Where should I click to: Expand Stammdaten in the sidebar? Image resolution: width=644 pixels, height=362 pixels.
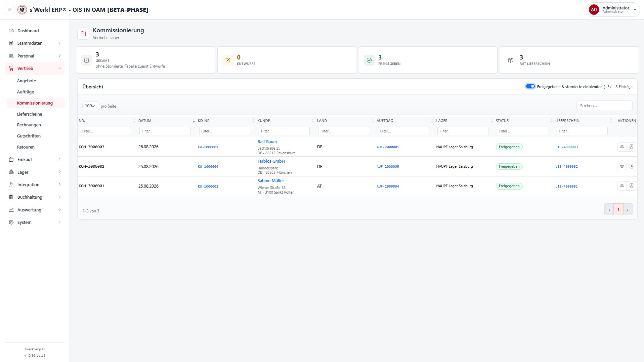pyautogui.click(x=35, y=43)
